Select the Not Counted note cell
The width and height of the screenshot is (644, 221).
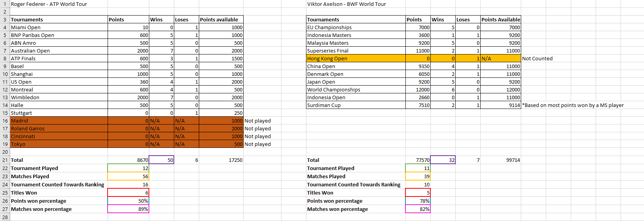537,58
